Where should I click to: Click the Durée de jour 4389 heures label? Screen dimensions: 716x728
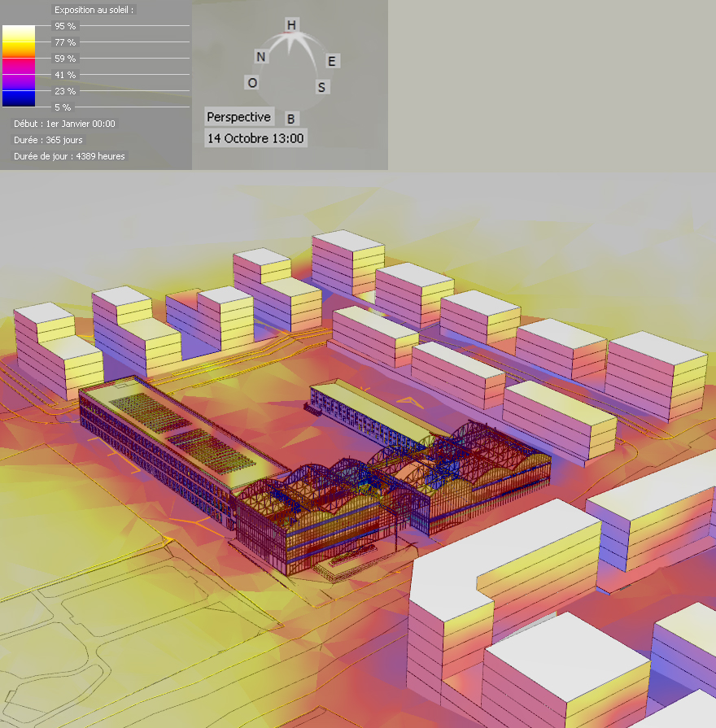[x=69, y=156]
